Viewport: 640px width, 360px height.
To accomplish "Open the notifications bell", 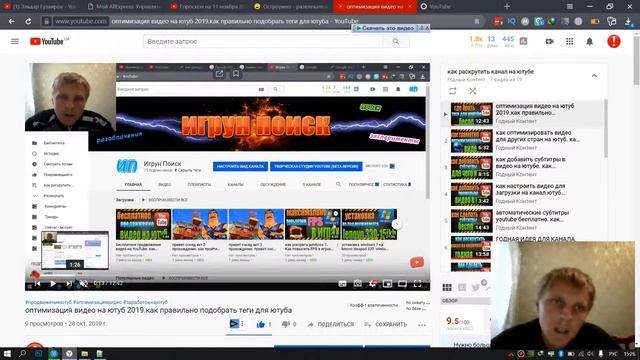I will point(589,41).
